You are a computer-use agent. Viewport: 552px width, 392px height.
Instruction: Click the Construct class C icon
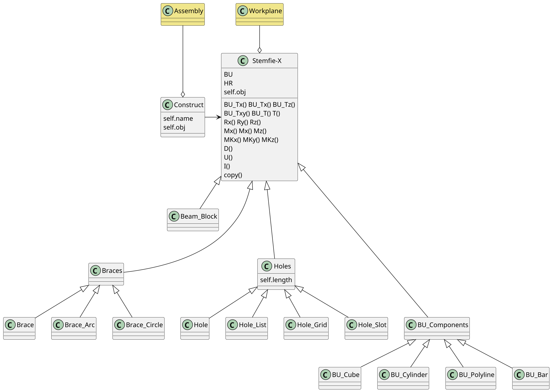168,105
